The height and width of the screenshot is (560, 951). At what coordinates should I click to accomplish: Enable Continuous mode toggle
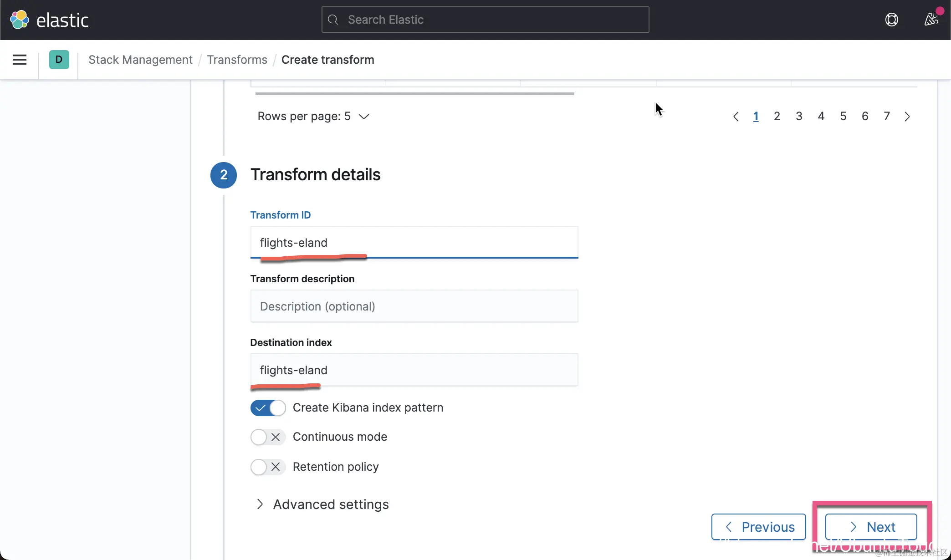pyautogui.click(x=268, y=437)
